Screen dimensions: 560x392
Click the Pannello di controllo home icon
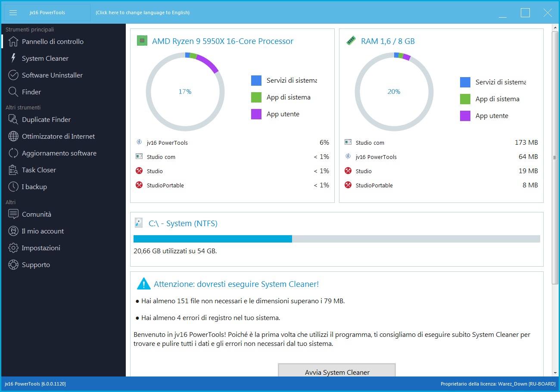pyautogui.click(x=13, y=41)
